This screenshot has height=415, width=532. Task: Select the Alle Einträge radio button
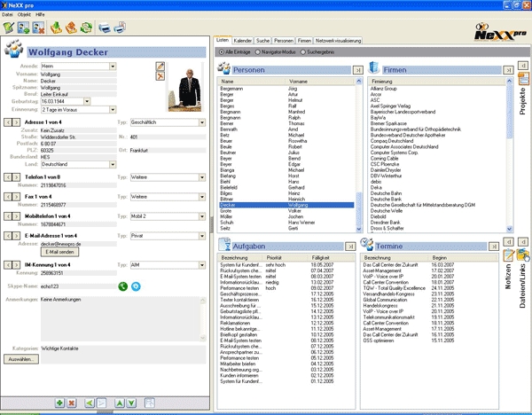[221, 52]
